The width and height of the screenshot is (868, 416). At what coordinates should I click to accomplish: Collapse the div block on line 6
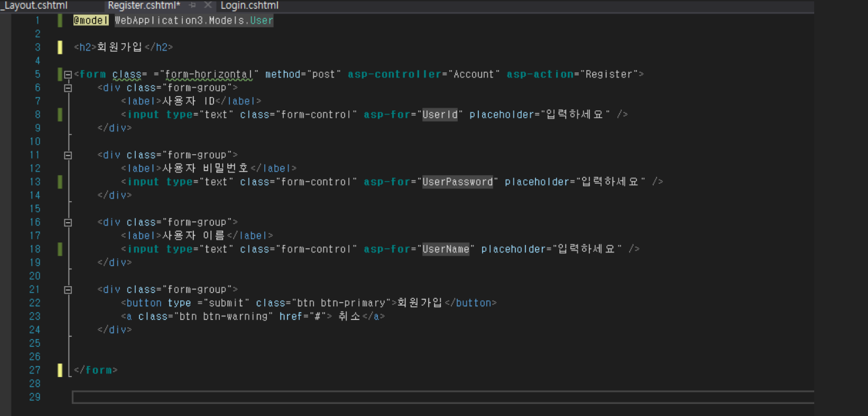[x=68, y=88]
